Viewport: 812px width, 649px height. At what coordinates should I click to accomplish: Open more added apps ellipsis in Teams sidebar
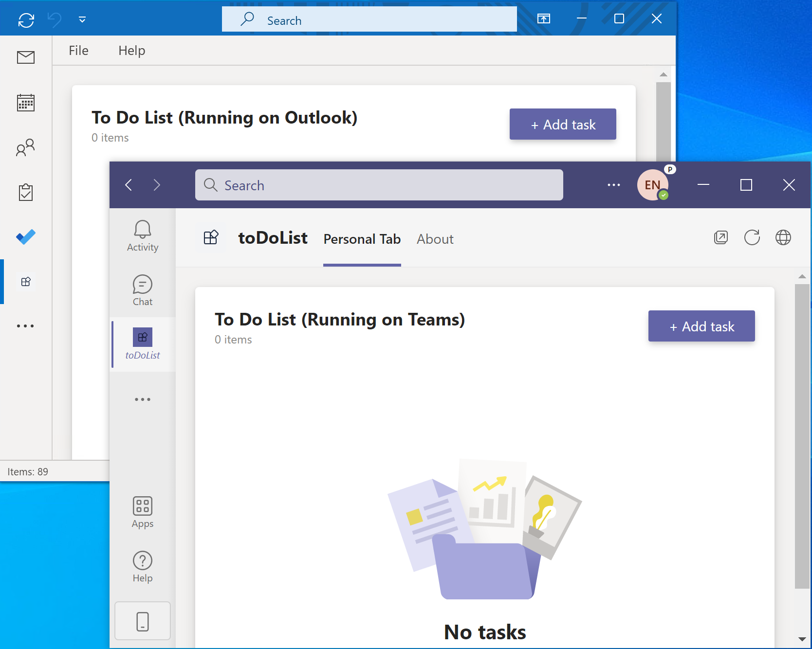pyautogui.click(x=143, y=399)
